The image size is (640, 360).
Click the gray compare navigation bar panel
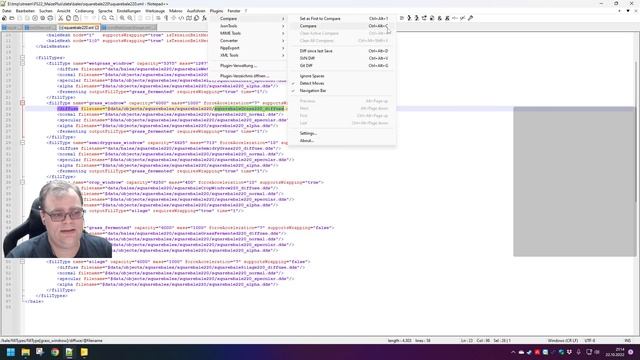[574, 182]
